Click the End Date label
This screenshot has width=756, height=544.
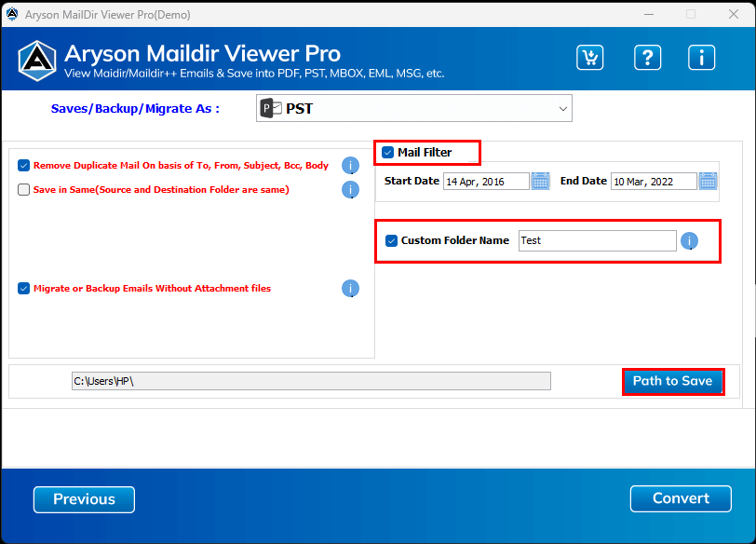[x=584, y=181]
